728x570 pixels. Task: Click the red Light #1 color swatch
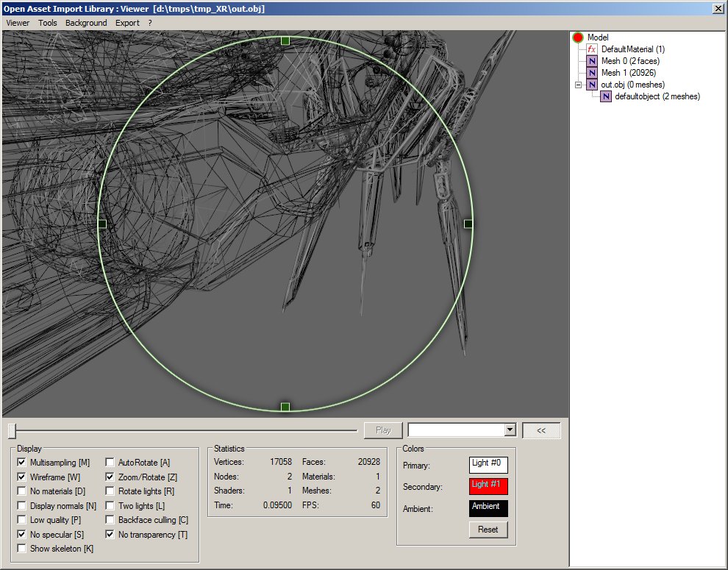tap(488, 486)
